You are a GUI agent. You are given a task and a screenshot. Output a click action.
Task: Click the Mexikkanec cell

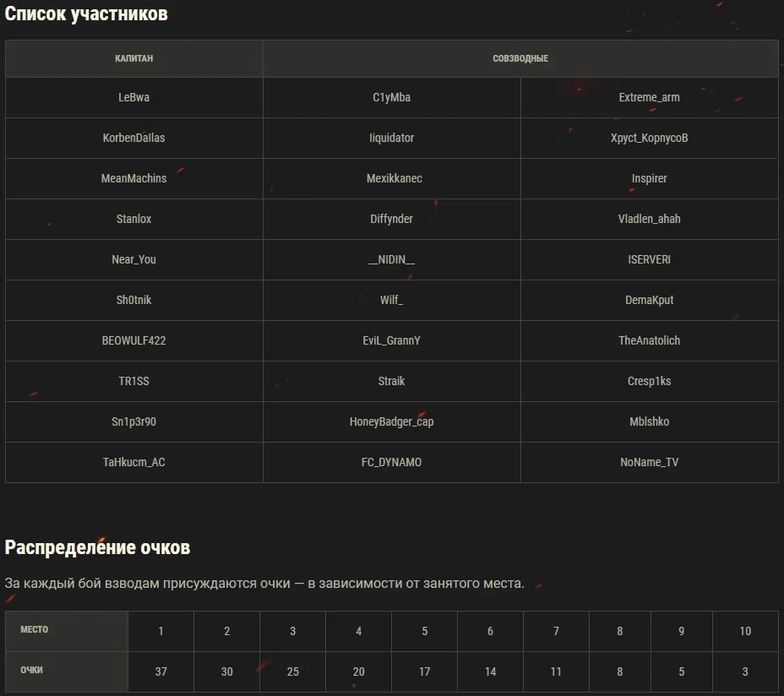coord(394,178)
